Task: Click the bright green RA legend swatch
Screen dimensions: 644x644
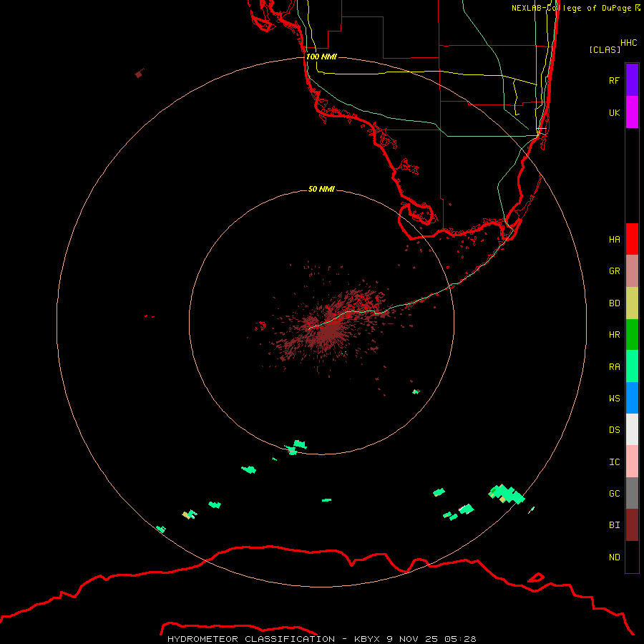Action: tap(632, 366)
